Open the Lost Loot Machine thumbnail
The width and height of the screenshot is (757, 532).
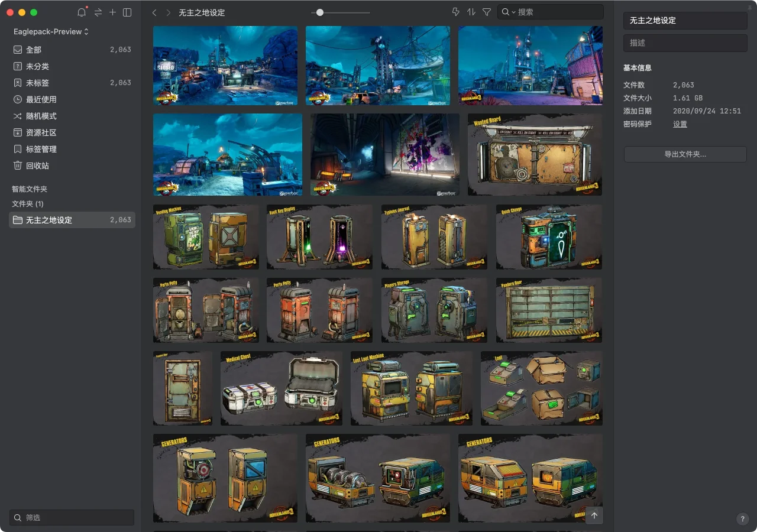coord(412,388)
